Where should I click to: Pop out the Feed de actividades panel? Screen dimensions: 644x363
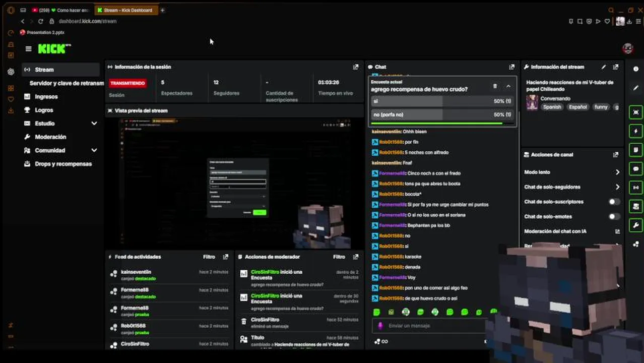(x=225, y=257)
